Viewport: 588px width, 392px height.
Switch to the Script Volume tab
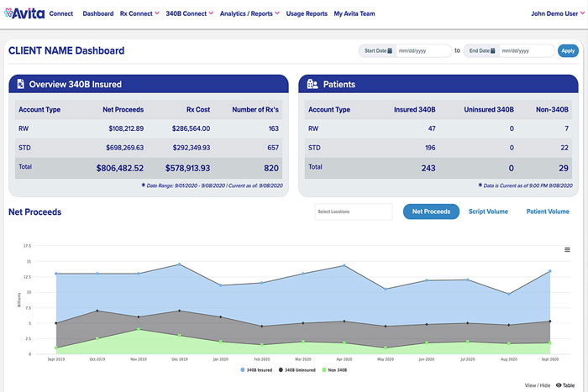(x=488, y=212)
